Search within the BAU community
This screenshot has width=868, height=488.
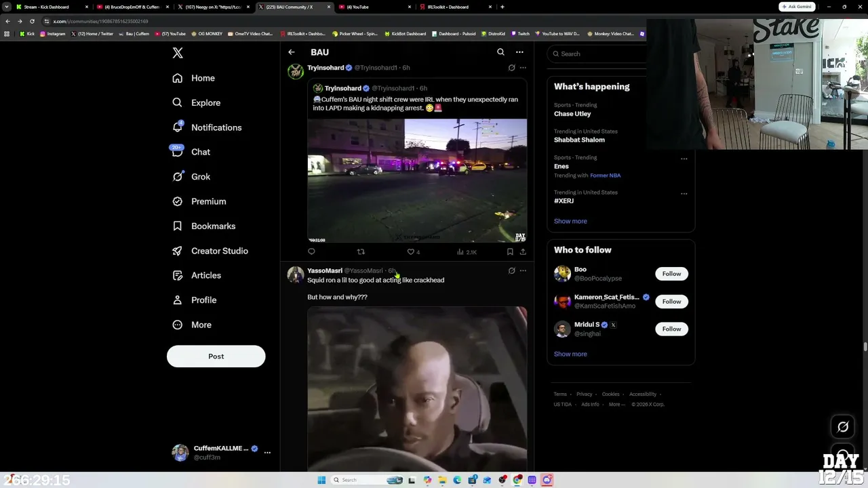coord(500,52)
